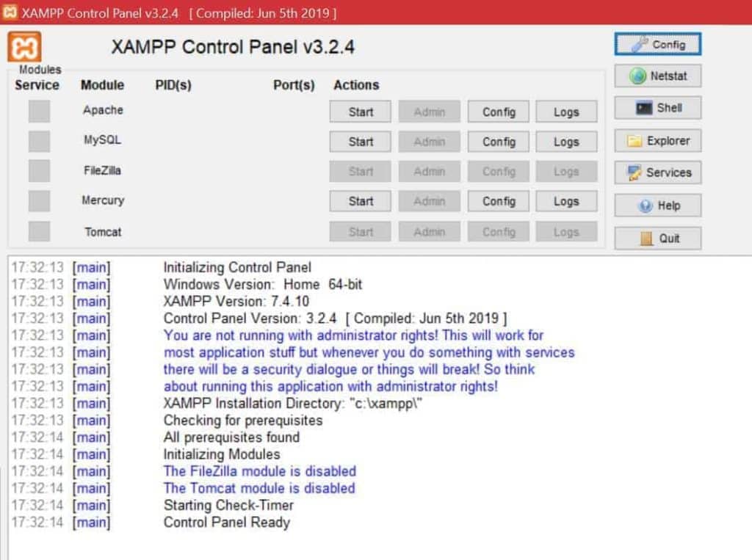The image size is (752, 560).
Task: Click the 'Starting Check-Timer' log line
Action: (228, 506)
